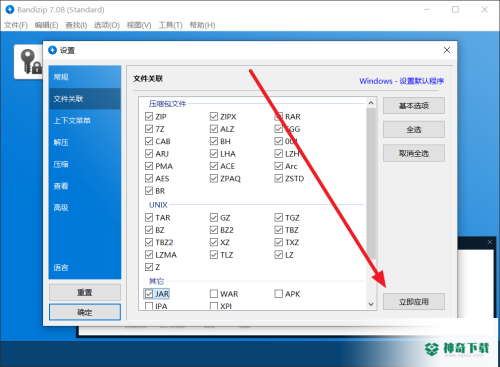This screenshot has width=500, height=367.
Task: Check the IPA checkbox
Action: pos(149,306)
